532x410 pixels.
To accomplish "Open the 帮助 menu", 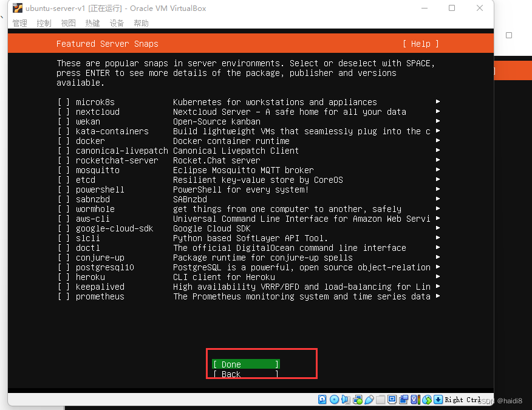I will point(141,23).
